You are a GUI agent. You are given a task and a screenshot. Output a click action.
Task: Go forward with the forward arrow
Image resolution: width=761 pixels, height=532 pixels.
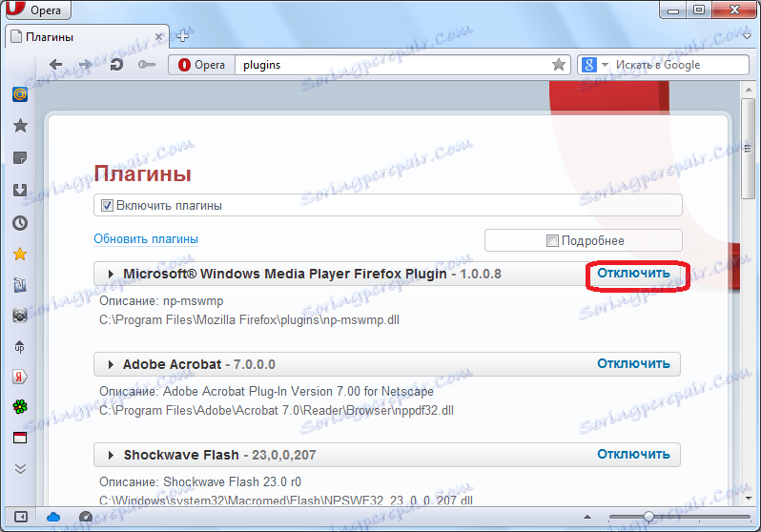[86, 65]
